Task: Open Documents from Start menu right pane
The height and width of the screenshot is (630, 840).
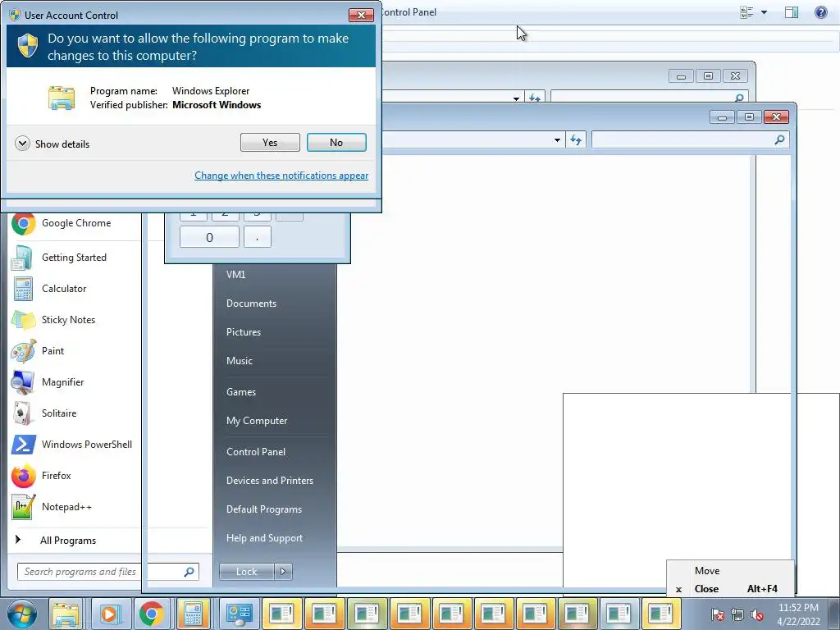Action: pyautogui.click(x=251, y=304)
